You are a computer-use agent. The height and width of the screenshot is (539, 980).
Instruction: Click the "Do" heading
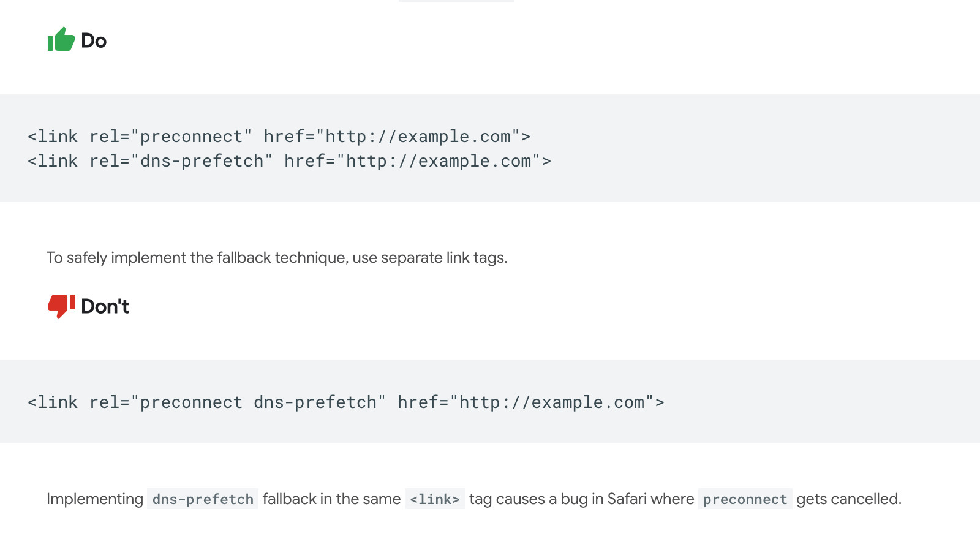94,40
